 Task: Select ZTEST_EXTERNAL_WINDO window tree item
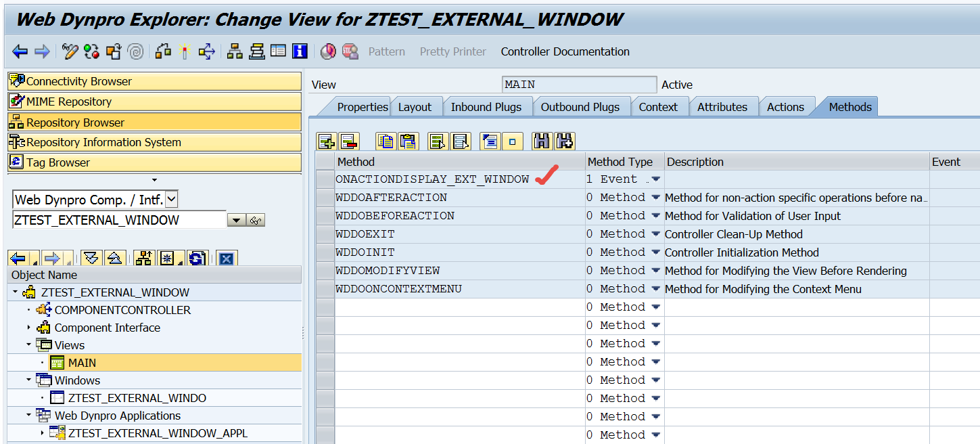pyautogui.click(x=137, y=398)
